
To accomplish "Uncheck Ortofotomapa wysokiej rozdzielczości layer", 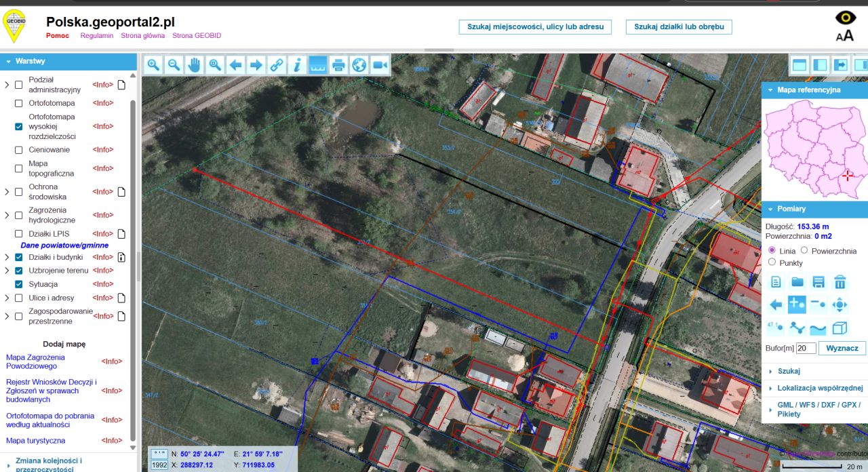I will click(19, 127).
